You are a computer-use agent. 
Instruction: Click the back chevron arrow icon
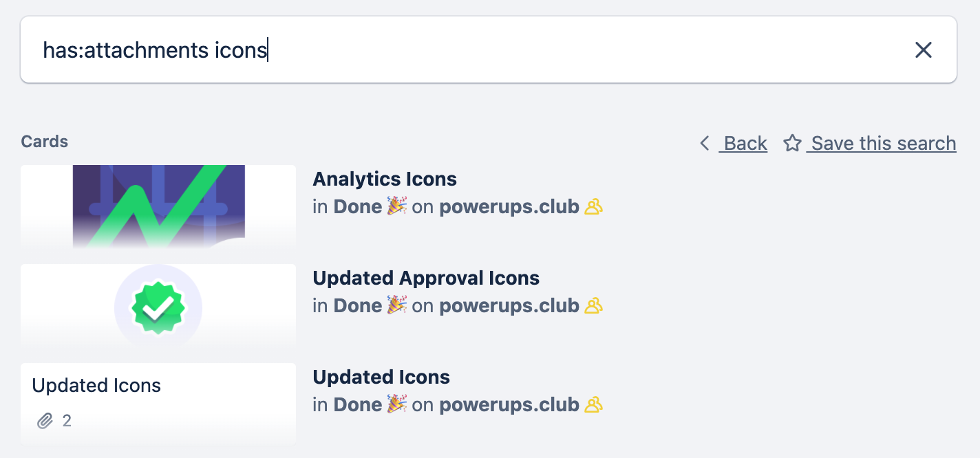click(x=704, y=143)
